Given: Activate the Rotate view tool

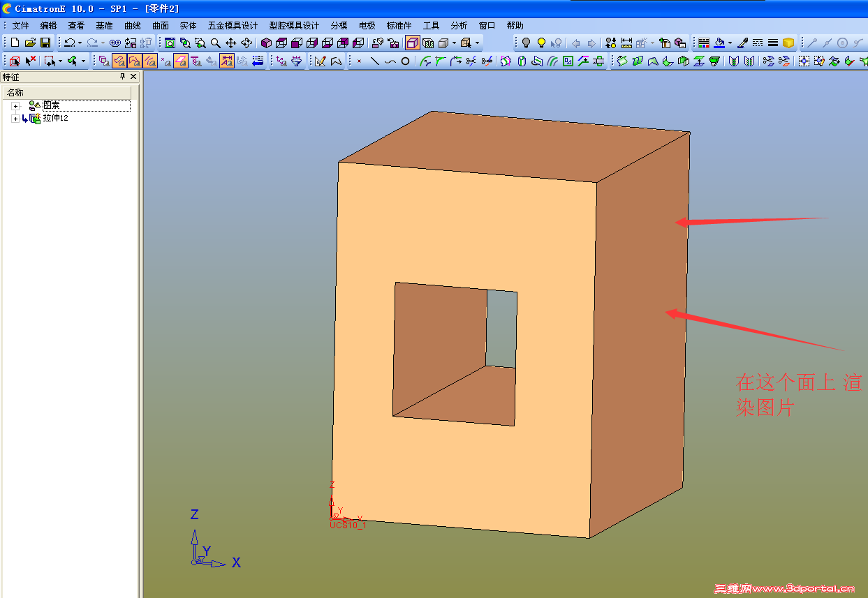Looking at the screenshot, I should point(247,43).
